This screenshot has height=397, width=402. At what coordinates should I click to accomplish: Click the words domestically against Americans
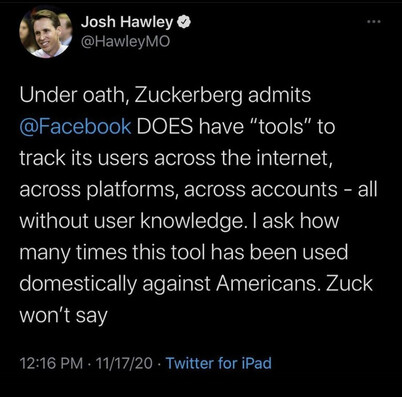coord(168,284)
